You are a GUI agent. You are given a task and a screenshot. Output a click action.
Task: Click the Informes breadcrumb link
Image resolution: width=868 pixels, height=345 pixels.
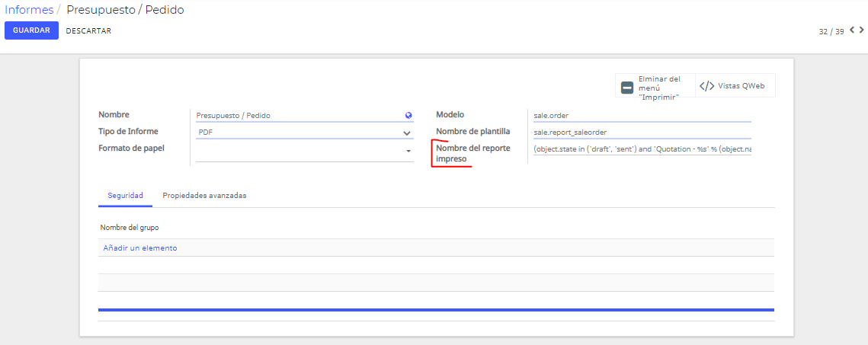click(x=29, y=9)
